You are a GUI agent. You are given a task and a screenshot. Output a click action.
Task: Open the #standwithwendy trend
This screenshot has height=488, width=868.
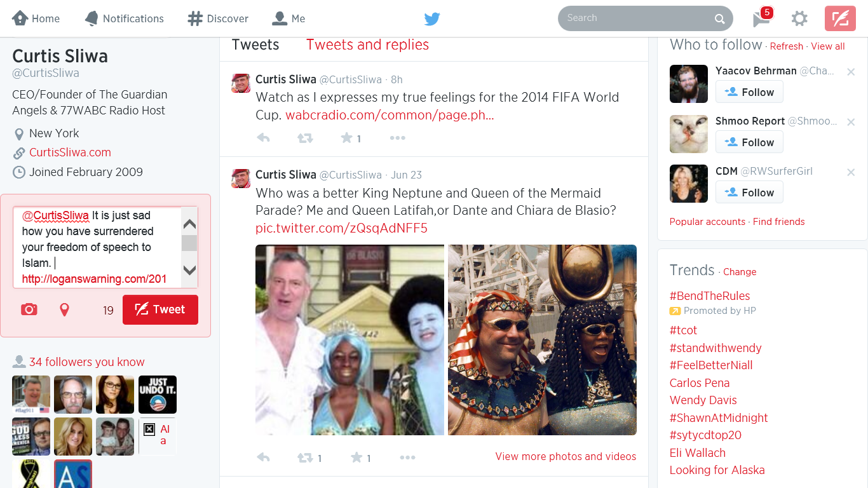715,348
